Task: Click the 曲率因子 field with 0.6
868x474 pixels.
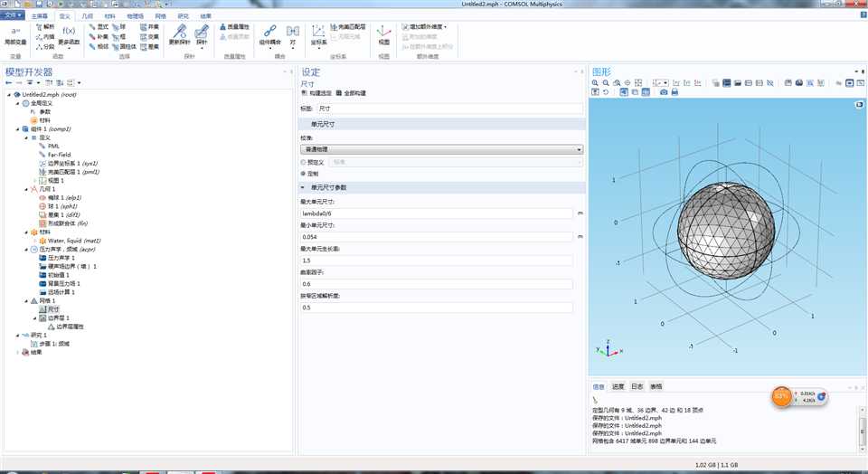Action: pyautogui.click(x=436, y=284)
